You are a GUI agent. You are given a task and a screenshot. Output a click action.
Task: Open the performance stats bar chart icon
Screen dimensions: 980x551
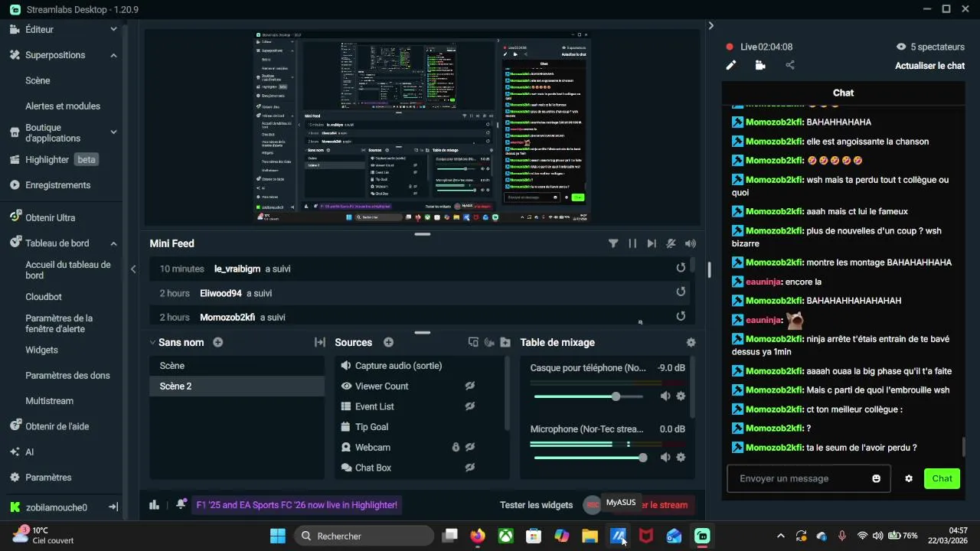(154, 504)
